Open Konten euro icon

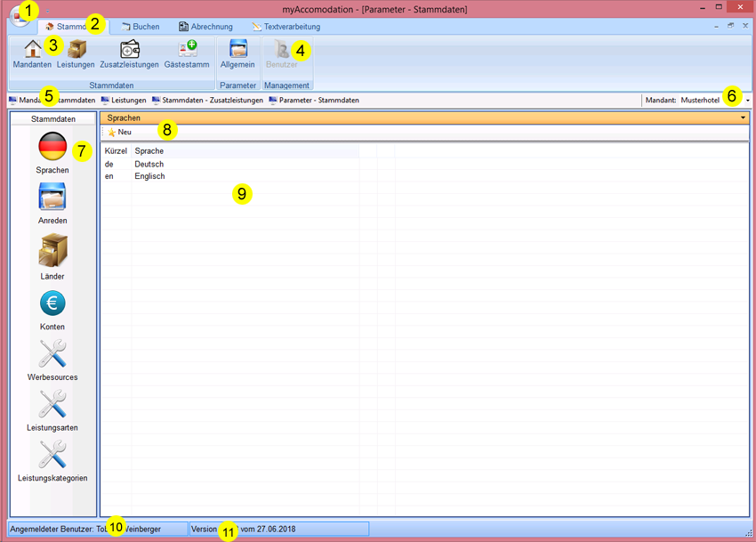52,303
